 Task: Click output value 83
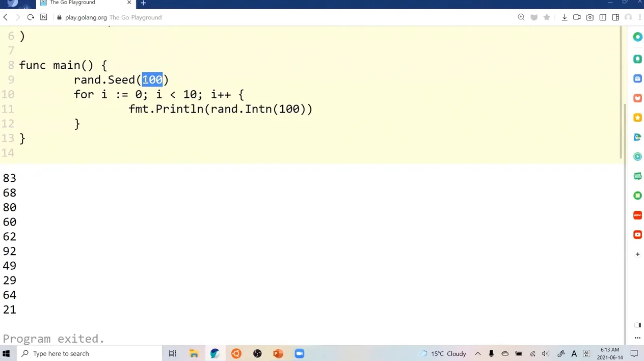(x=10, y=178)
